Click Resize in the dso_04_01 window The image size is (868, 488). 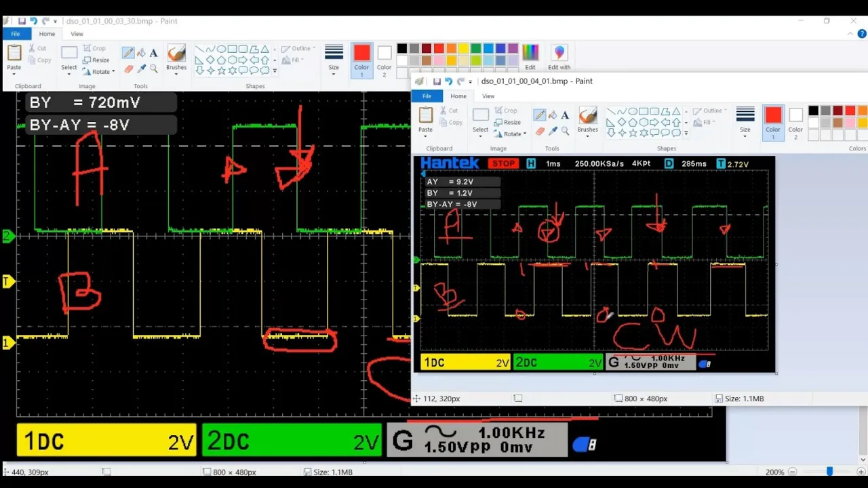tap(507, 122)
